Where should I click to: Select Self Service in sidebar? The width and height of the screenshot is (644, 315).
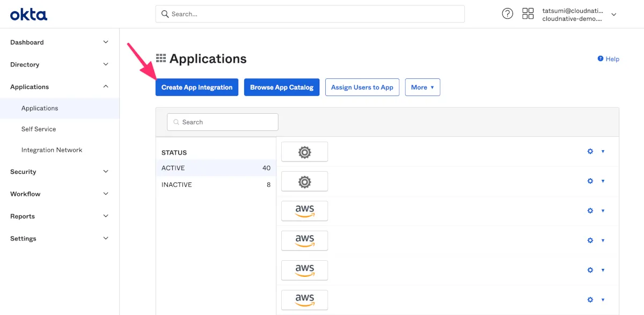coord(39,129)
